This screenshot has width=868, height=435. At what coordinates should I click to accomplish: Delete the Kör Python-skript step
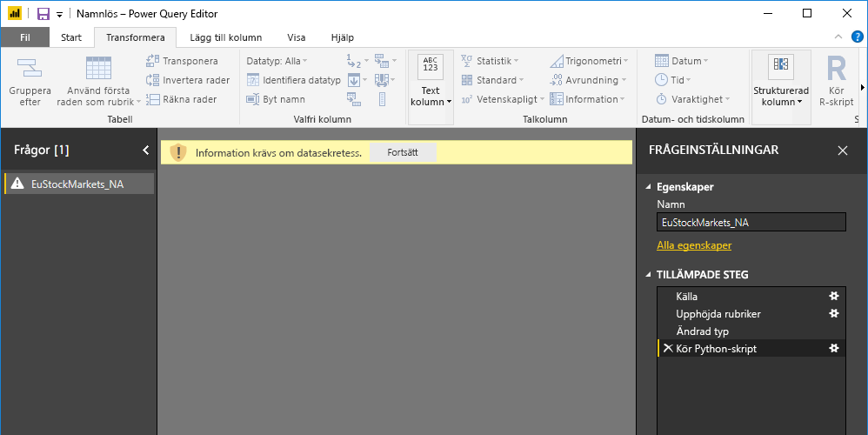pyautogui.click(x=668, y=348)
